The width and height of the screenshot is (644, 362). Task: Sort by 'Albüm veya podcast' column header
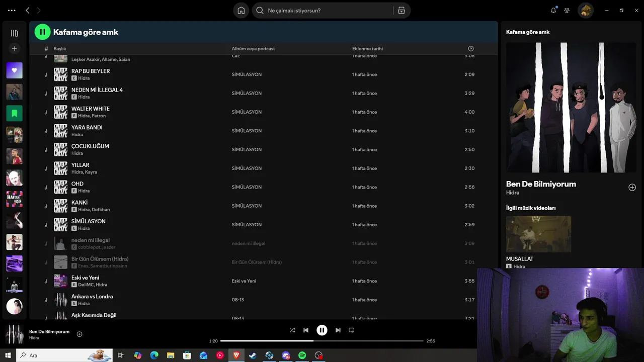253,49
